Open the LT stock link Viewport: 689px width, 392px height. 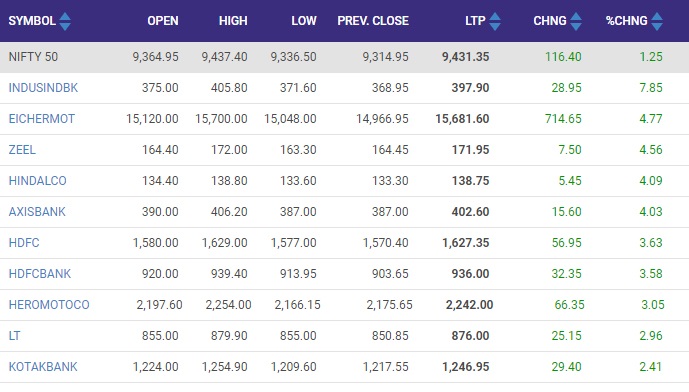click(14, 336)
